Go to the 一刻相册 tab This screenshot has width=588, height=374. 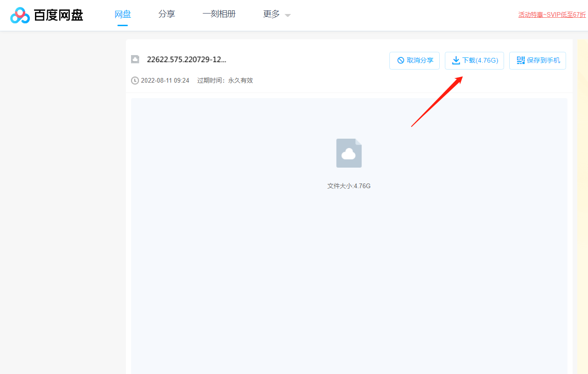tap(219, 14)
